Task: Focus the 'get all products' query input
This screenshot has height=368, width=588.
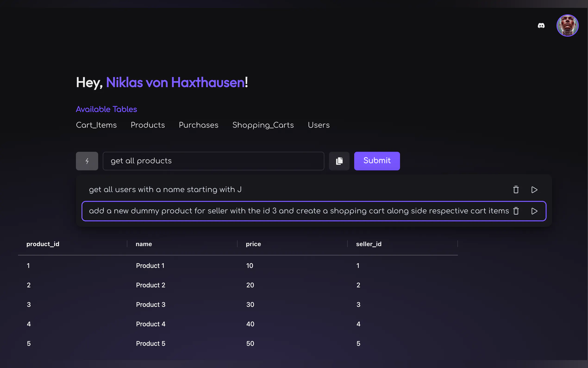Action: (x=213, y=161)
